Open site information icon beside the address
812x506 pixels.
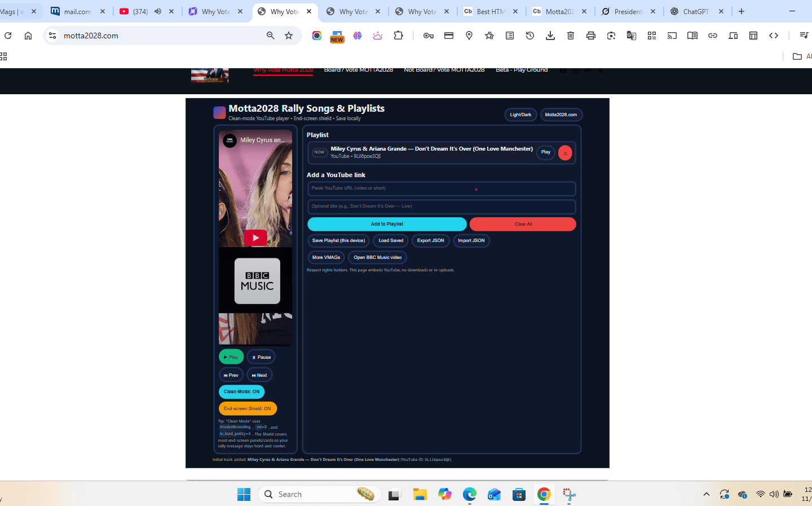coord(52,36)
